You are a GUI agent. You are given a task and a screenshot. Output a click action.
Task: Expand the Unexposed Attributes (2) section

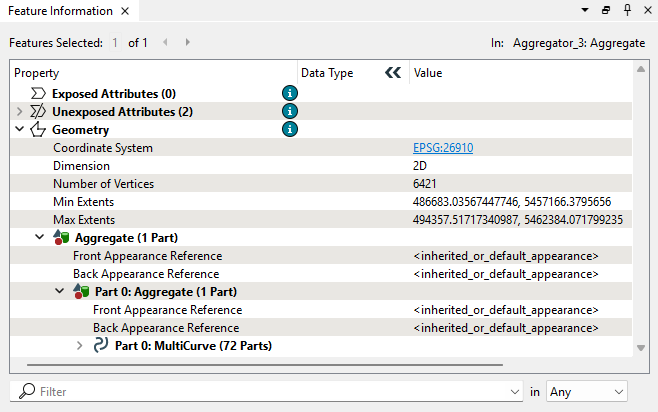click(x=19, y=112)
